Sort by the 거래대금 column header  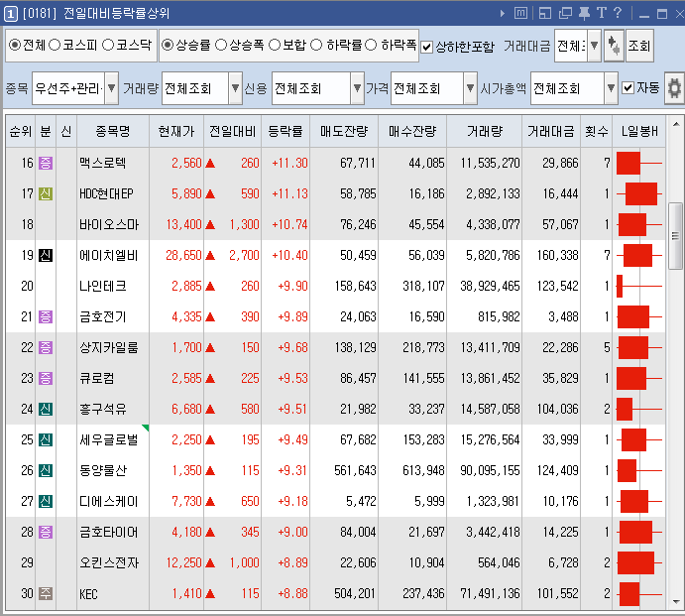pos(551,131)
